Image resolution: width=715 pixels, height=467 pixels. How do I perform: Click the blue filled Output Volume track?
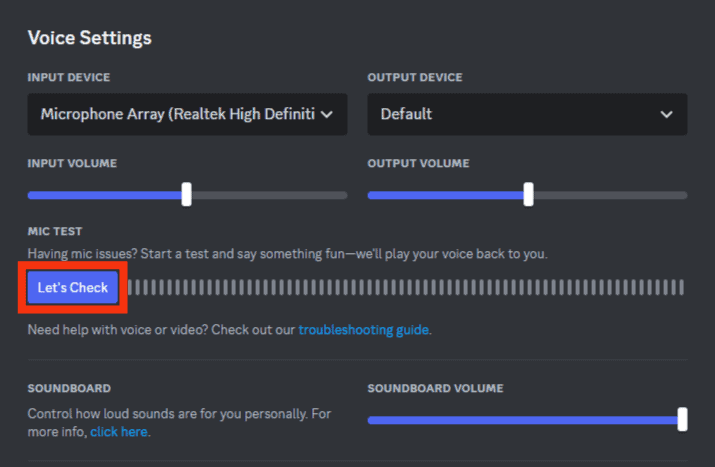point(446,195)
